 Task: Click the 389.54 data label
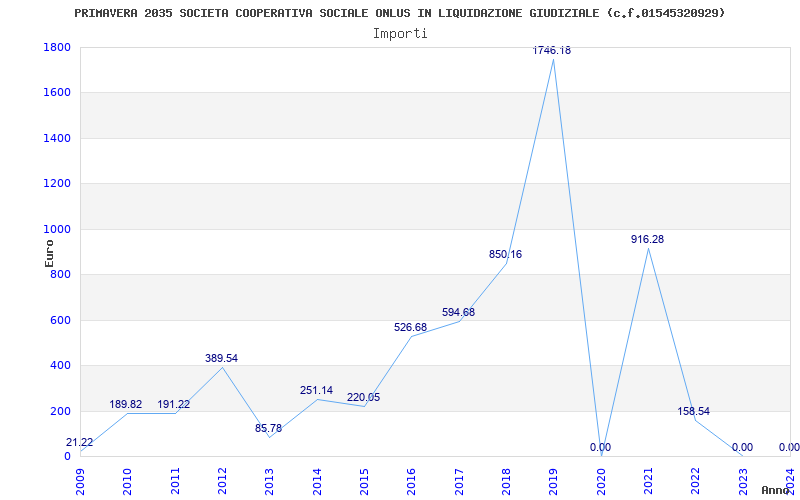click(221, 359)
